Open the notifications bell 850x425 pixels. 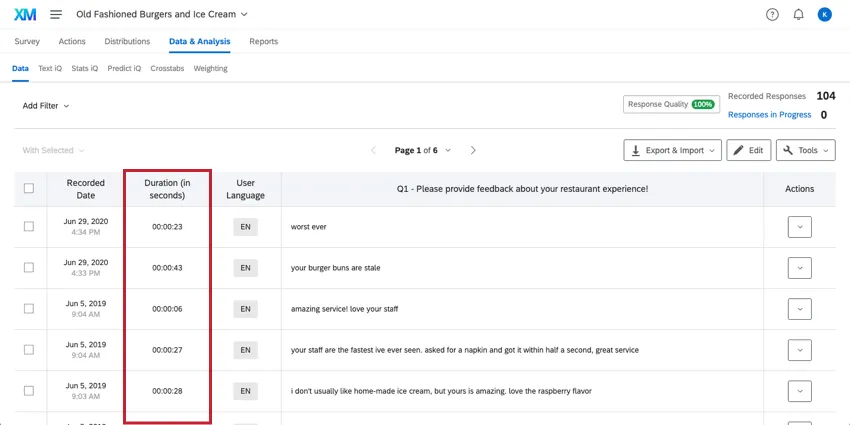pyautogui.click(x=798, y=14)
